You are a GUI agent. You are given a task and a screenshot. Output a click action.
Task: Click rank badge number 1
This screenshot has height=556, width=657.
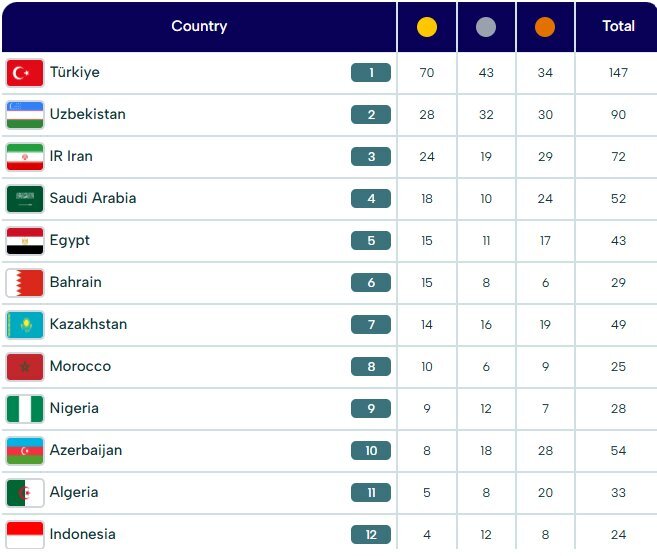pos(371,73)
